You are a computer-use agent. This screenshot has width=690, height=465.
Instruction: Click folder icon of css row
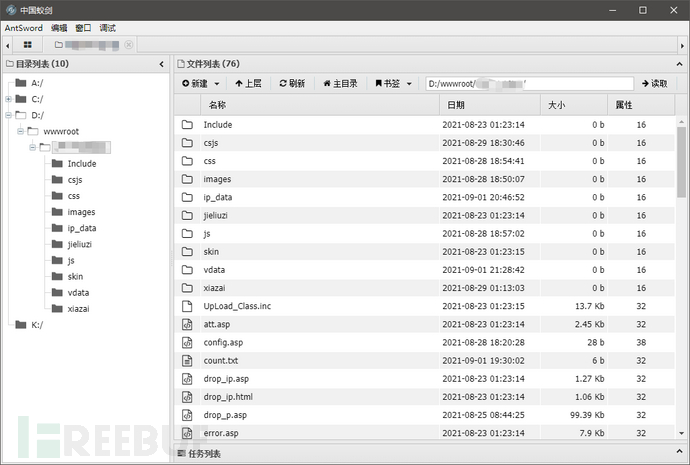[x=187, y=161]
